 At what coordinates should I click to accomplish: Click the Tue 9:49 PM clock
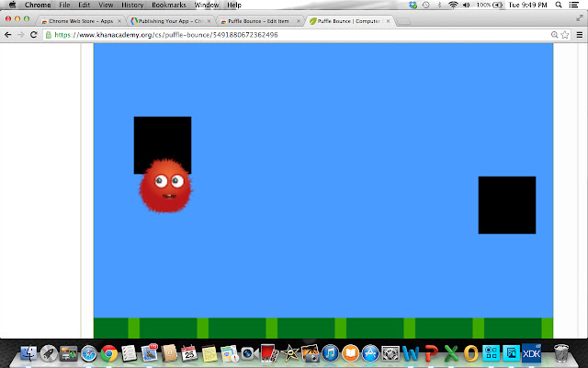(x=527, y=5)
